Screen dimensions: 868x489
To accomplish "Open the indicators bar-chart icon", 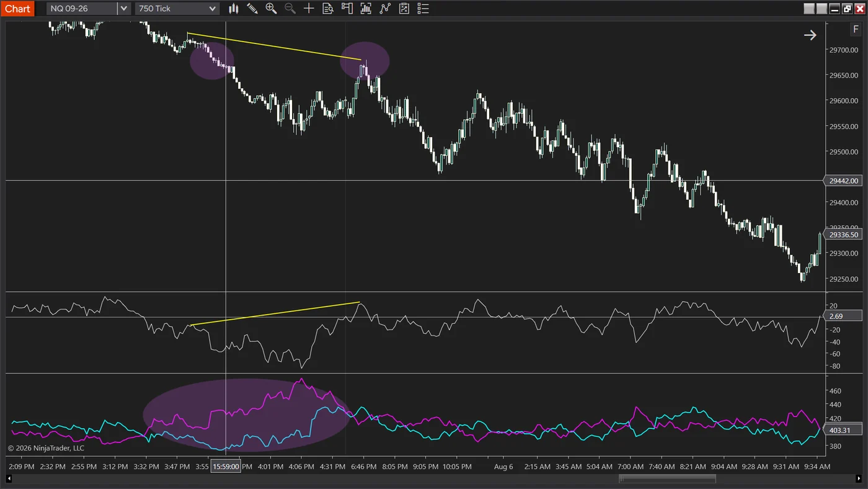I will pyautogui.click(x=366, y=9).
